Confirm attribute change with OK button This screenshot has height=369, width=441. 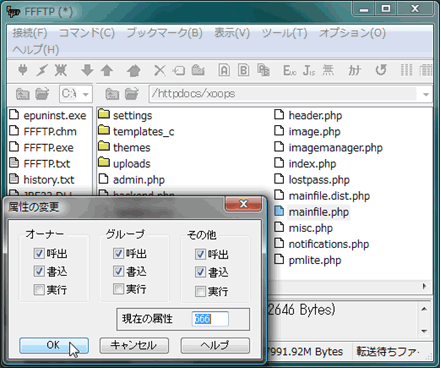(54, 345)
